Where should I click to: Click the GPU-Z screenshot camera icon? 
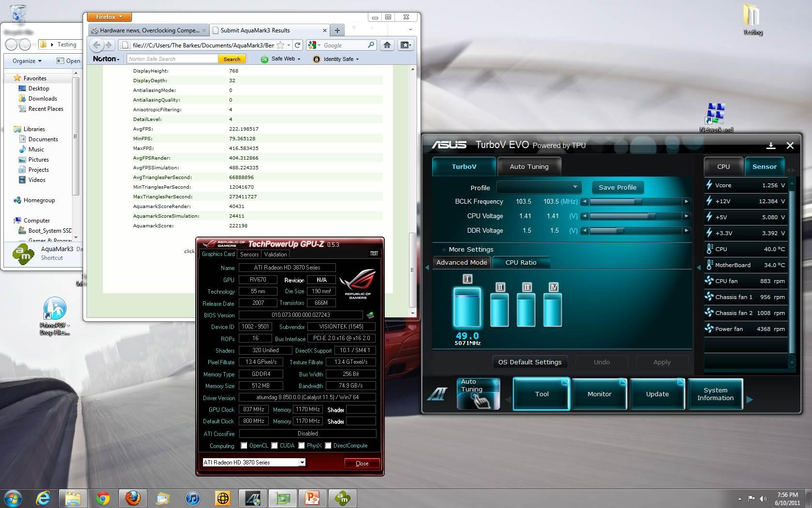pyautogui.click(x=374, y=253)
